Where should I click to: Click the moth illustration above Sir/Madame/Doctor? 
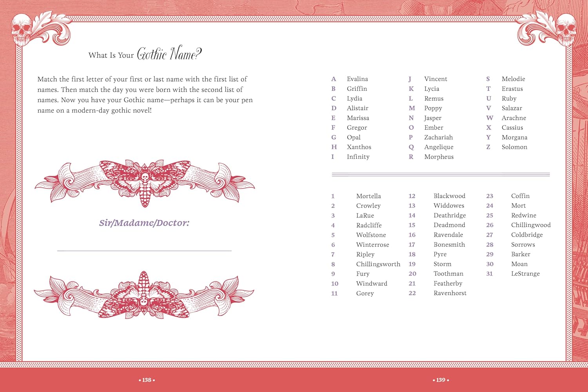[x=145, y=182]
